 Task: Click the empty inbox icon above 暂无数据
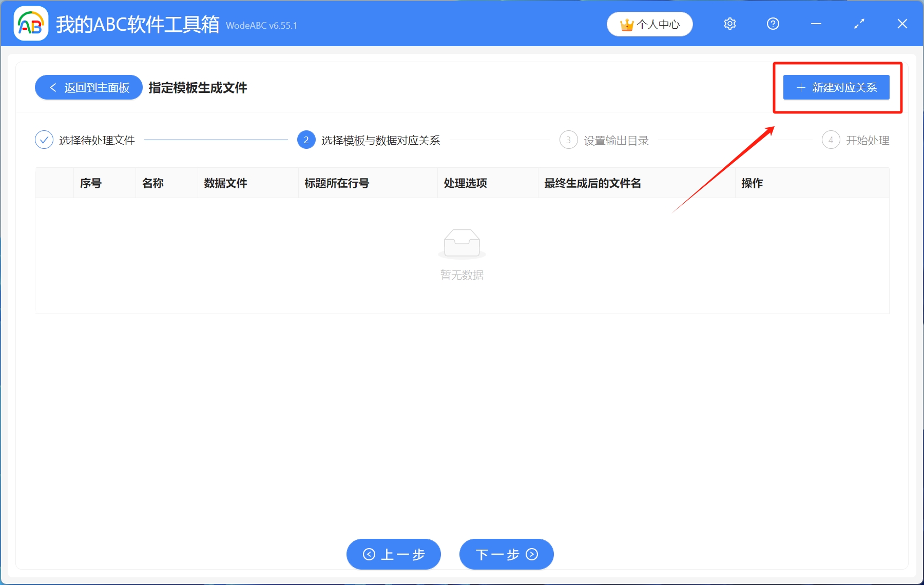click(x=461, y=243)
